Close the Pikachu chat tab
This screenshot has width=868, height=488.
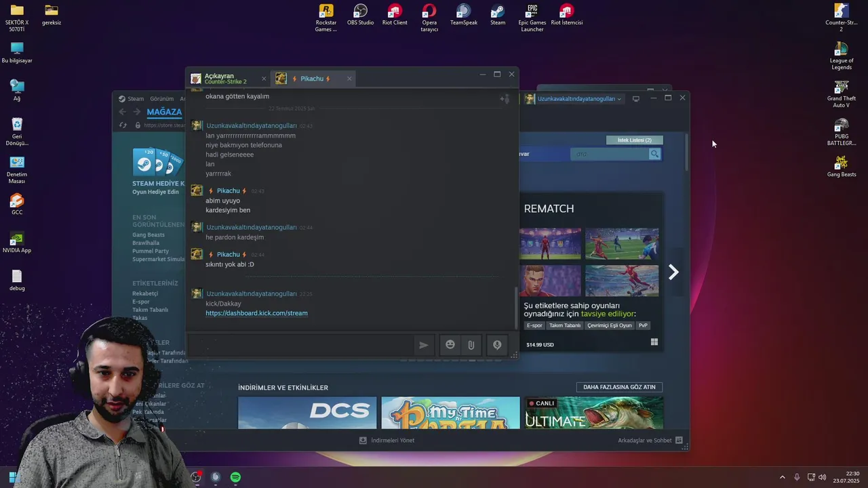click(349, 79)
